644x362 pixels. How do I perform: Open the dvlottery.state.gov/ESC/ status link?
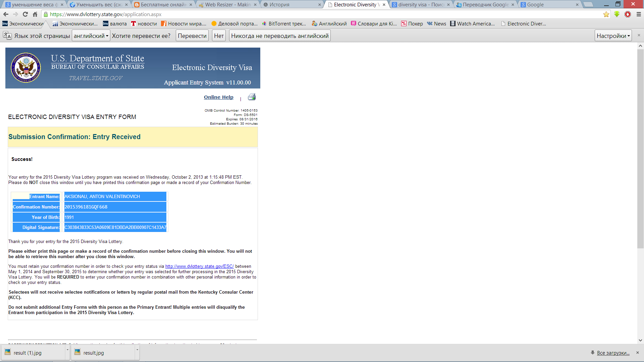tap(200, 266)
